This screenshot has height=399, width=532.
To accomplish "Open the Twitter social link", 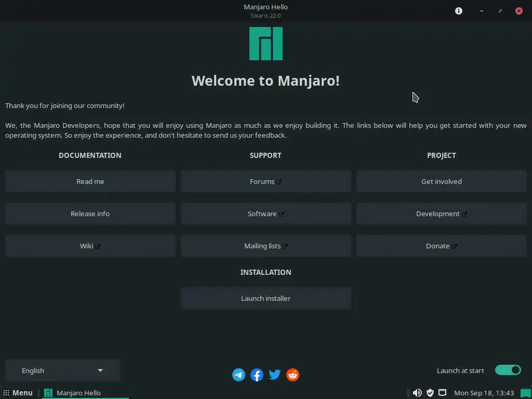I will tap(275, 375).
